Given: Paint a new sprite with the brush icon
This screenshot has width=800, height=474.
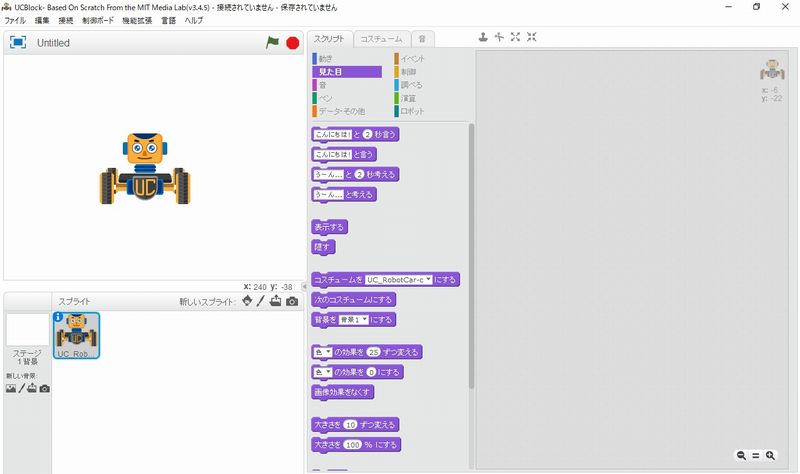Looking at the screenshot, I should [x=260, y=301].
